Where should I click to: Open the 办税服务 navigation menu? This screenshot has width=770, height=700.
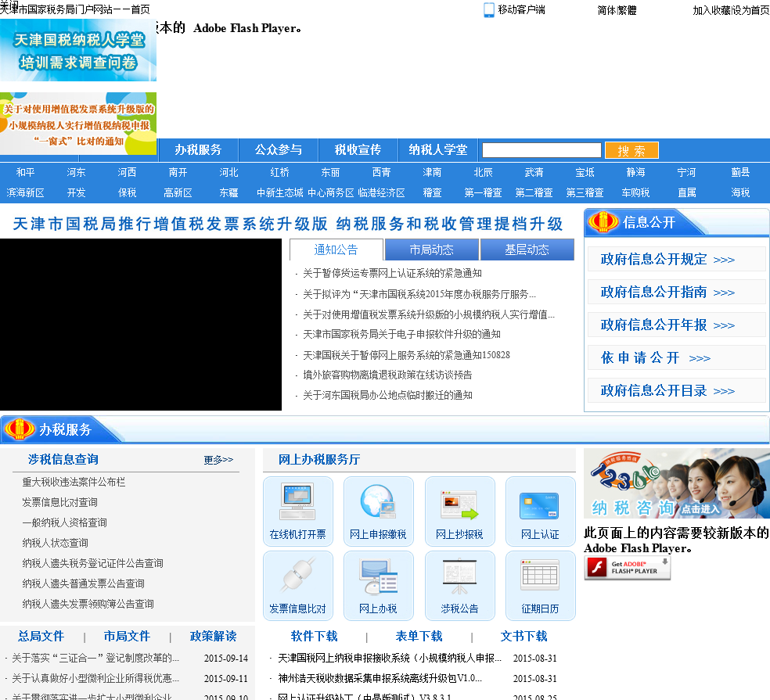199,149
